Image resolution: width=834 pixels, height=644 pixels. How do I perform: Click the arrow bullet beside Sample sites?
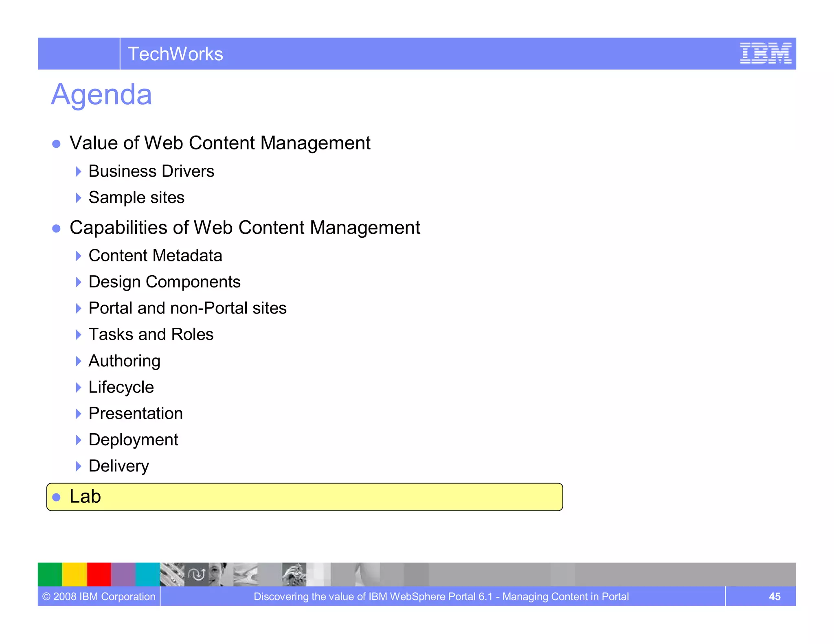tap(79, 198)
